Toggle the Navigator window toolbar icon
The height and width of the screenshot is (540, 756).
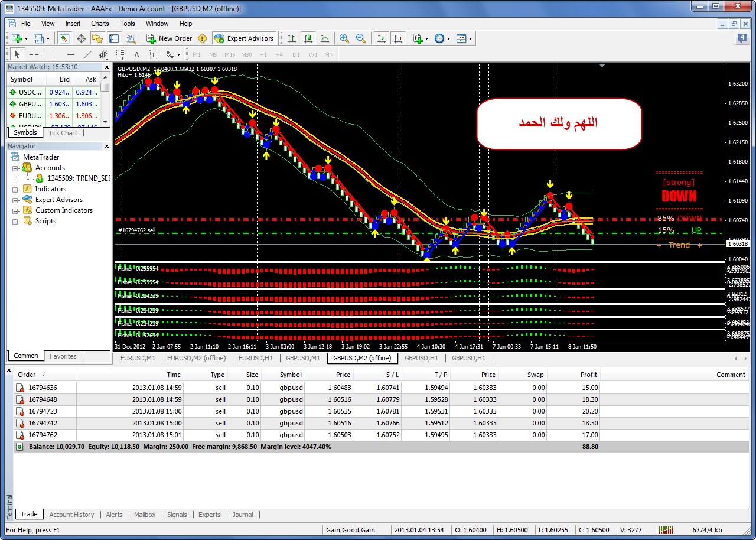click(x=97, y=38)
